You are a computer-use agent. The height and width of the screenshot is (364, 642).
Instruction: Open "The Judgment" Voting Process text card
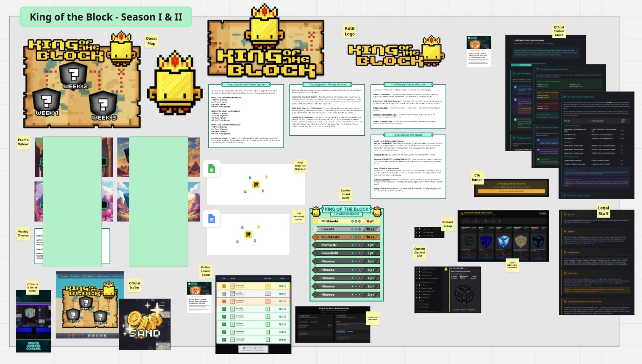click(327, 109)
